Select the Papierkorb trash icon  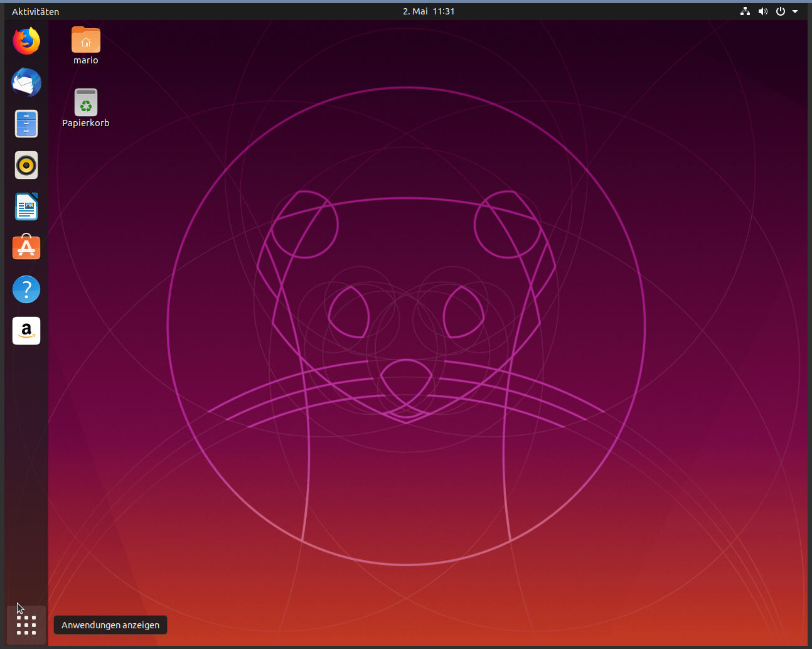tap(86, 102)
